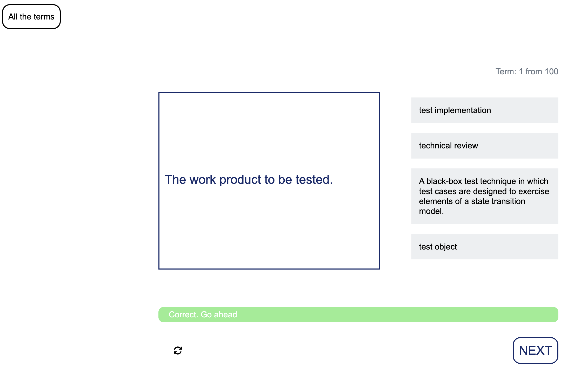Click the option labeled 'test implementation'

point(485,110)
